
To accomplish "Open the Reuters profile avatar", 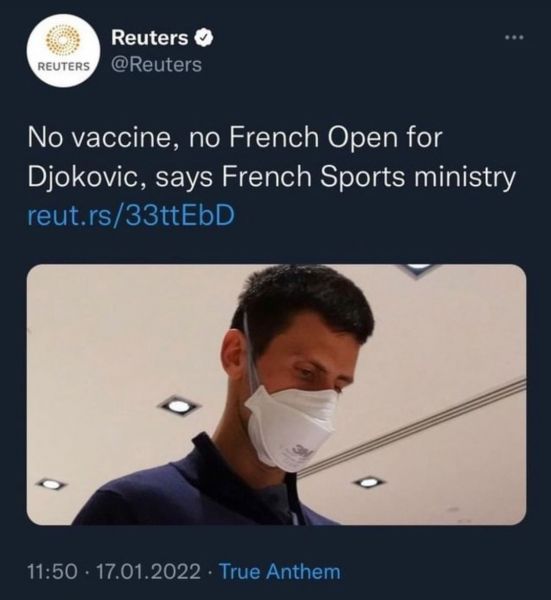I will pyautogui.click(x=63, y=51).
